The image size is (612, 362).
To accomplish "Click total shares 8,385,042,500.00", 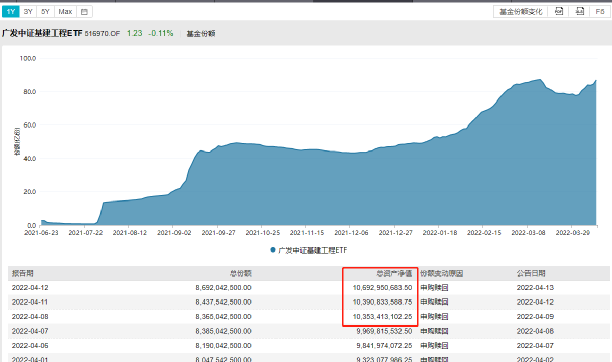I will tap(224, 331).
